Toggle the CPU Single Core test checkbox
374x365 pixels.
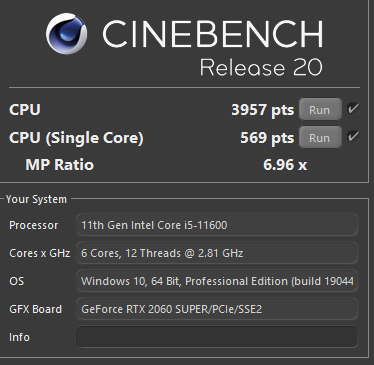353,137
